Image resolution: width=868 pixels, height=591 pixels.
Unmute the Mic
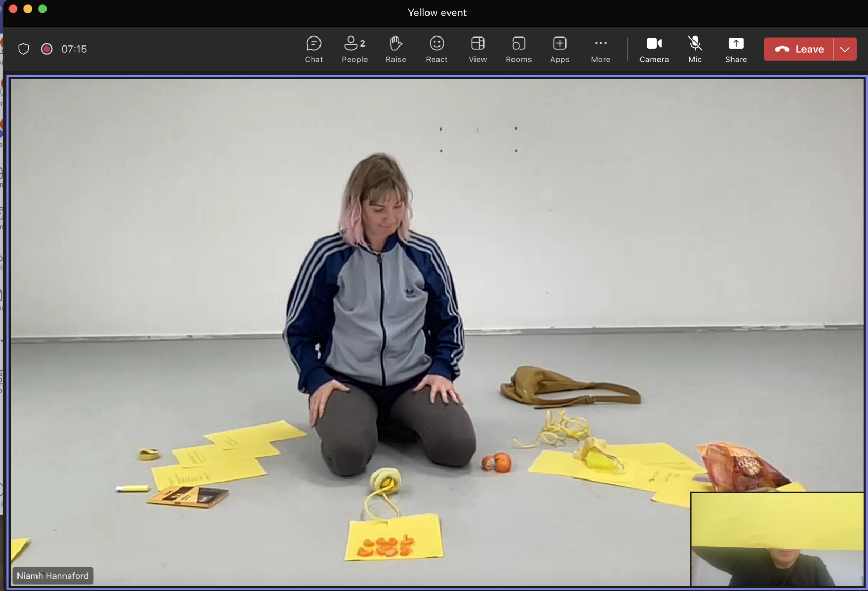click(x=695, y=49)
